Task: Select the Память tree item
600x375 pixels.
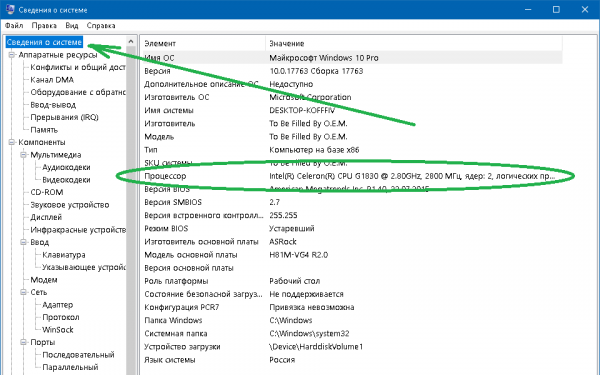Action: coord(44,130)
